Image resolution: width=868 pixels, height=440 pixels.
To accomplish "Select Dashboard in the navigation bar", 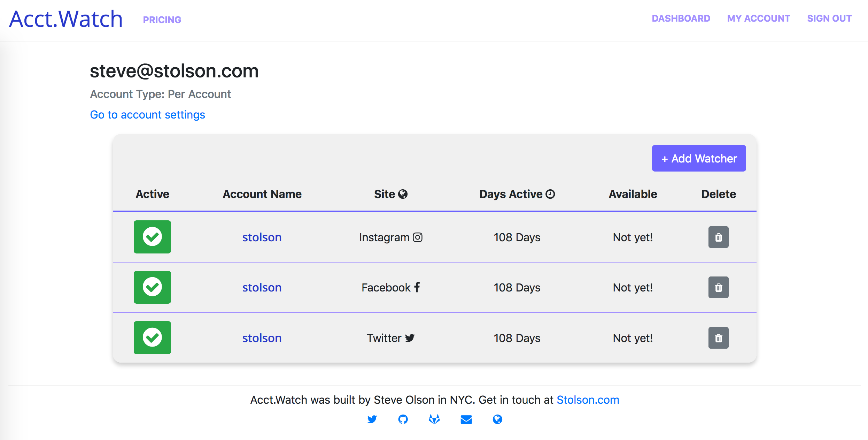I will pyautogui.click(x=681, y=18).
